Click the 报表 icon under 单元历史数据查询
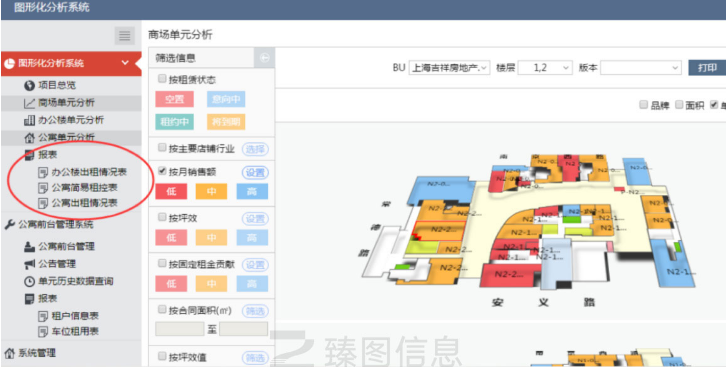Viewport: 726px width, 367px height. click(x=29, y=299)
